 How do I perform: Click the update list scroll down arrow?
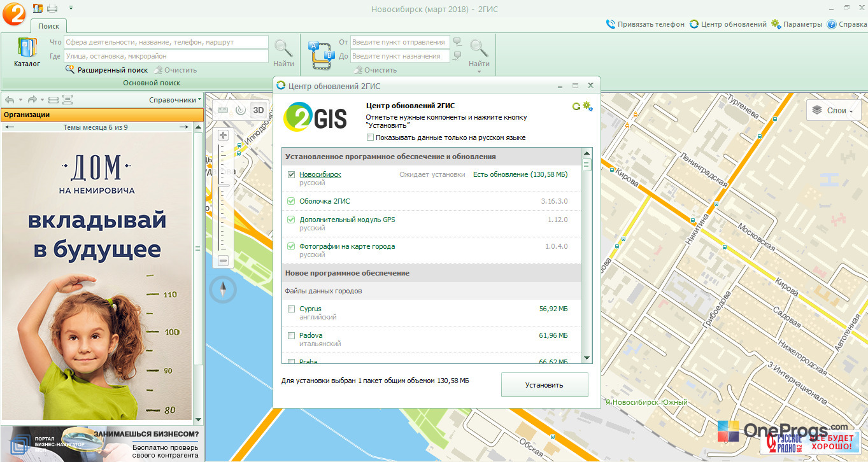tap(587, 358)
